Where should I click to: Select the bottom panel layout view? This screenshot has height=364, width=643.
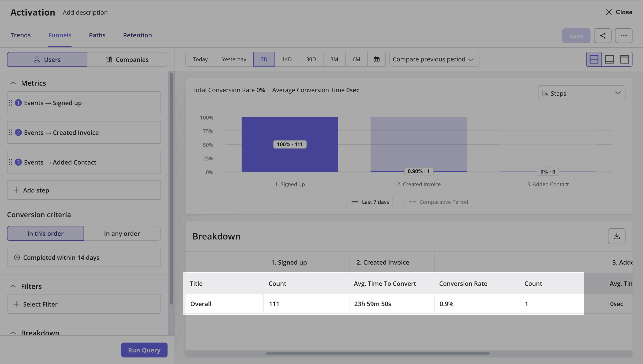[610, 59]
